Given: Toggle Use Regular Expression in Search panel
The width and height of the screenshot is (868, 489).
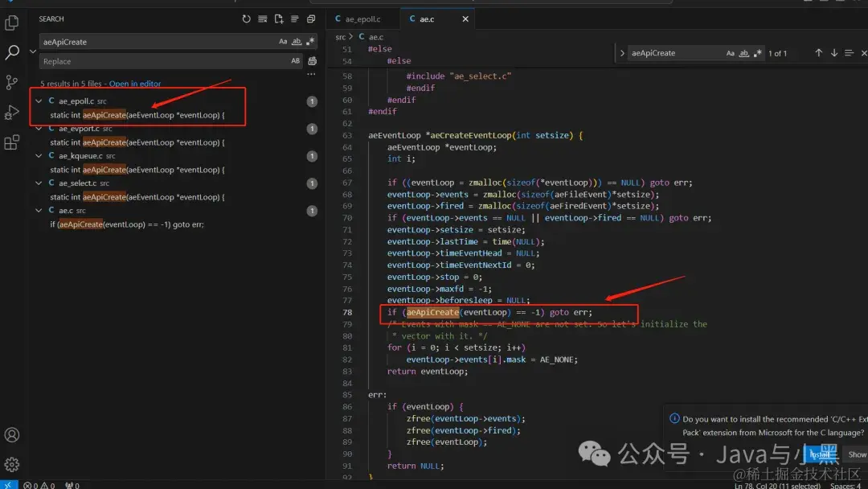Looking at the screenshot, I should point(310,42).
